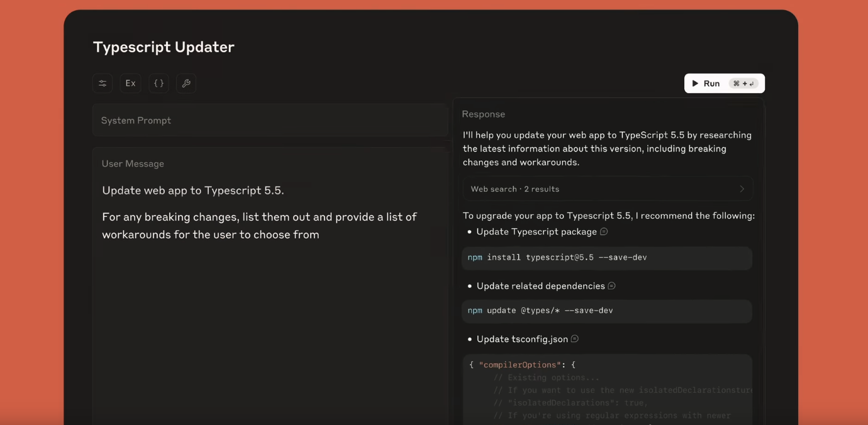Click the Typescript Updater title
The width and height of the screenshot is (868, 425).
tap(164, 47)
